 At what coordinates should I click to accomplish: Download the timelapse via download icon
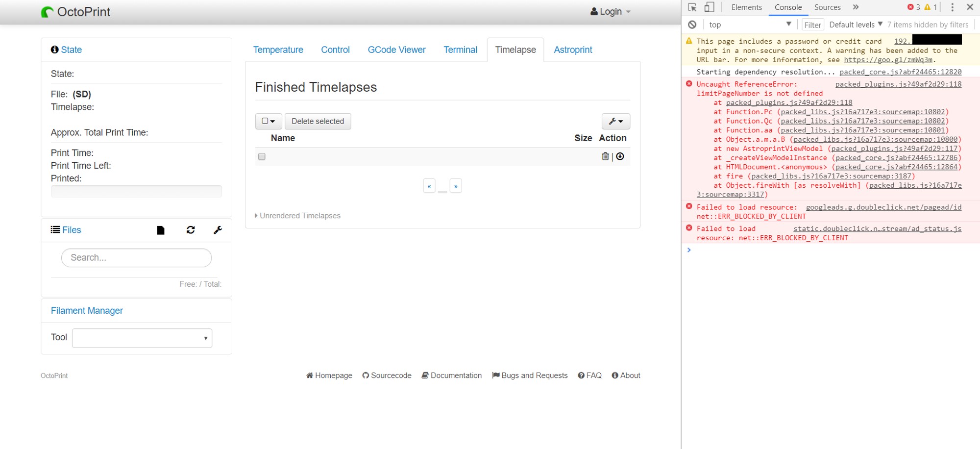(x=620, y=156)
